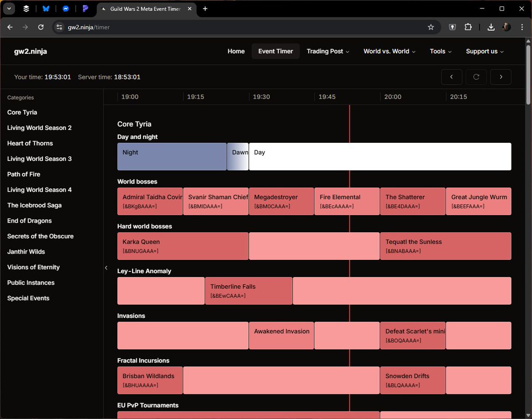Jump to Living World Season 3 category

(39, 159)
